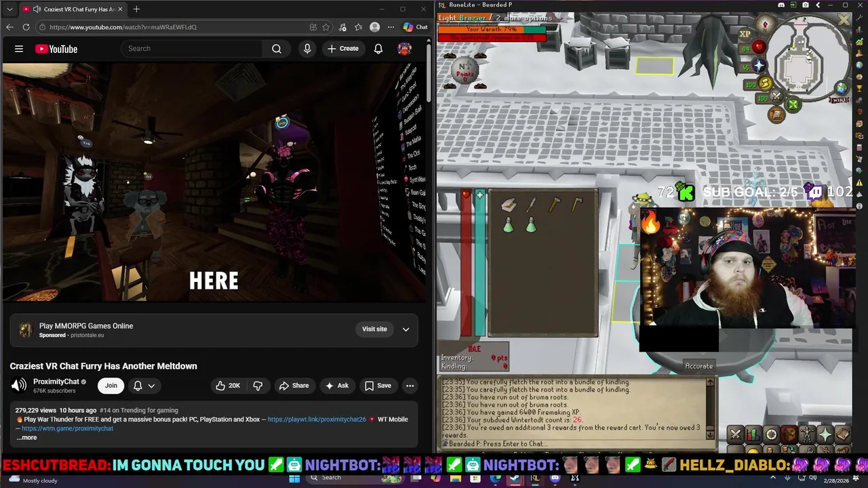868x488 pixels.
Task: Close the YouTube browser tab
Action: coord(119,9)
